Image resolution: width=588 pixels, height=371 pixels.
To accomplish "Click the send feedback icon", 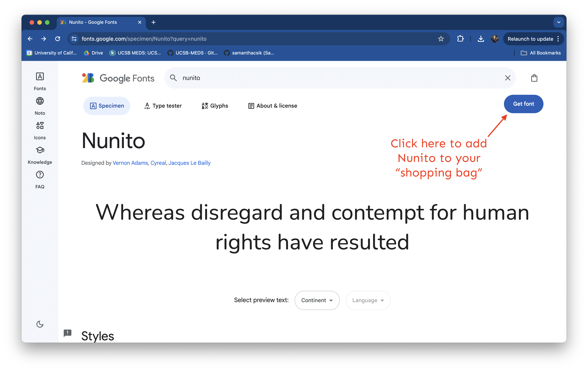I will pos(67,333).
